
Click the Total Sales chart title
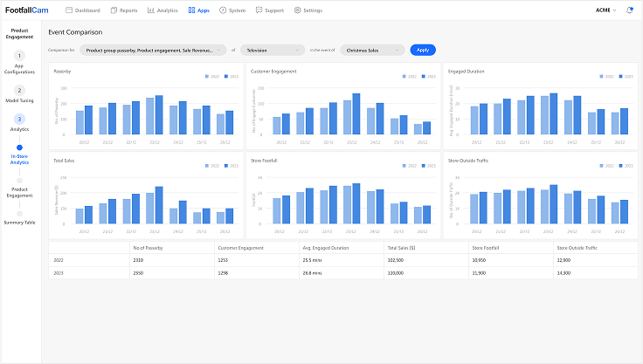pyautogui.click(x=64, y=161)
